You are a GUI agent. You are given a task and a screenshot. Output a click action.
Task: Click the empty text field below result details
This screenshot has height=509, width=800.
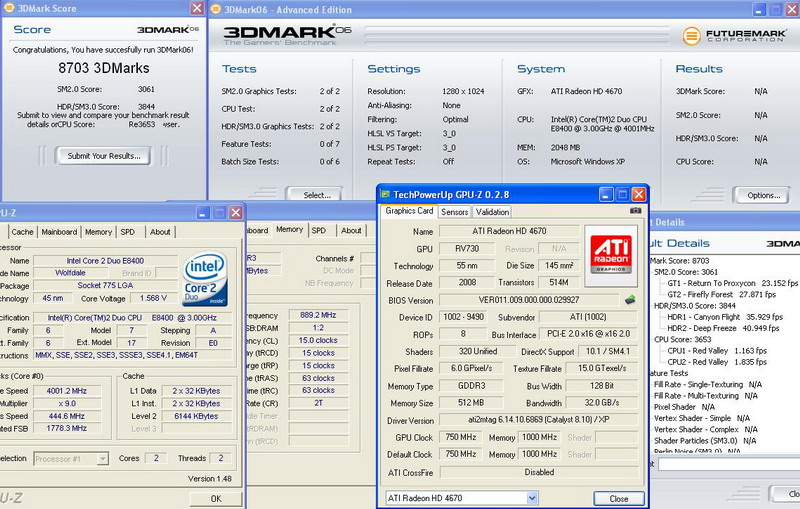coord(729,464)
